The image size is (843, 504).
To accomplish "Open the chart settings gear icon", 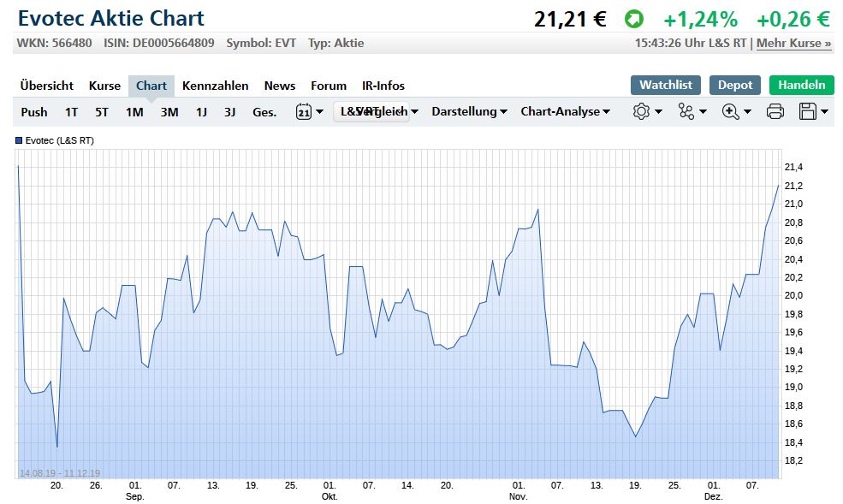I will tap(641, 112).
